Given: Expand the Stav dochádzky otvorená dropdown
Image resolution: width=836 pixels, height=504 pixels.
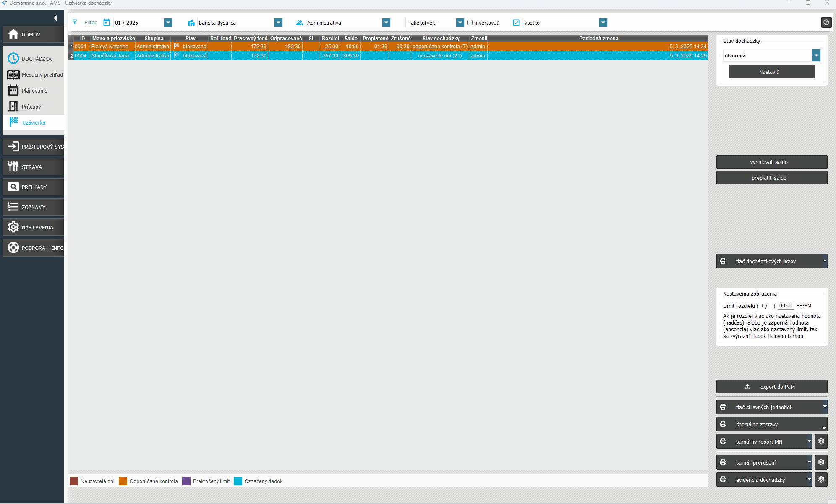Looking at the screenshot, I should coord(816,55).
